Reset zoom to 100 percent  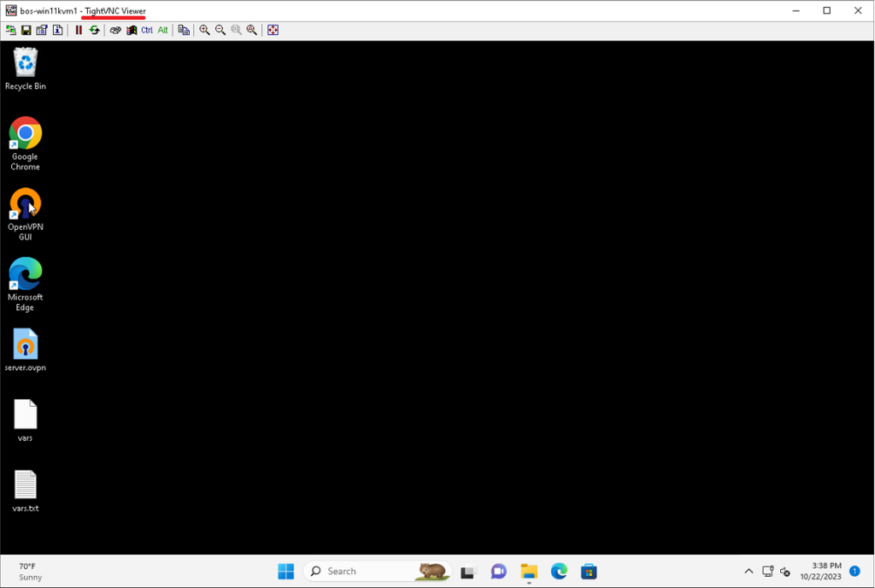pyautogui.click(x=236, y=30)
